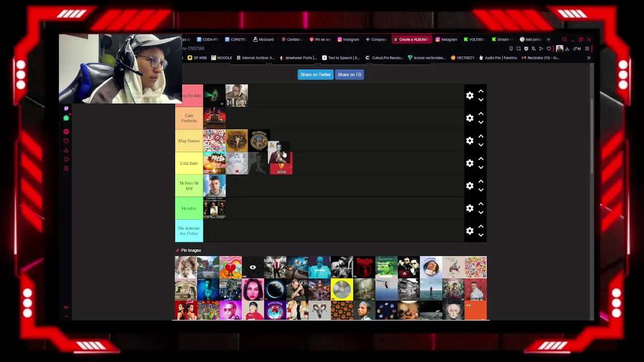Open settings gear for the top pink tier row

click(469, 96)
